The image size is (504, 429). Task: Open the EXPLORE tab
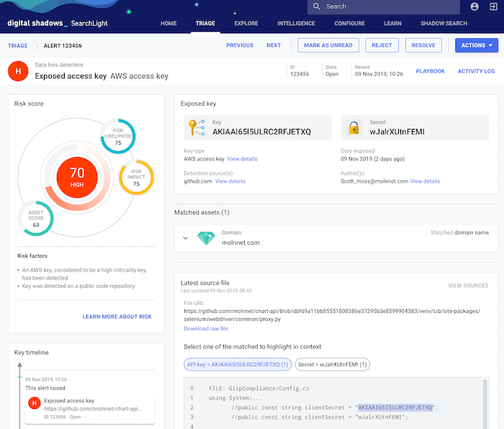[246, 24]
